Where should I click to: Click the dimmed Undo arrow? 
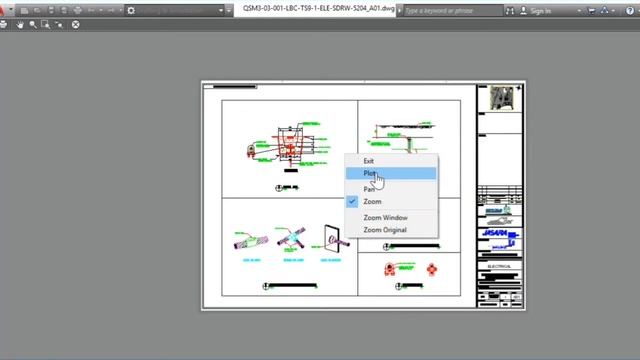91,10
